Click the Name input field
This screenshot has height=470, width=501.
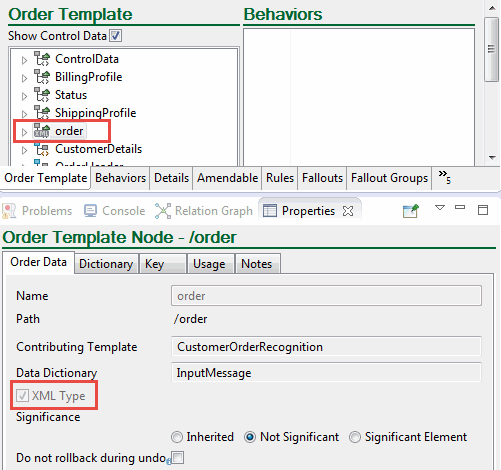326,296
